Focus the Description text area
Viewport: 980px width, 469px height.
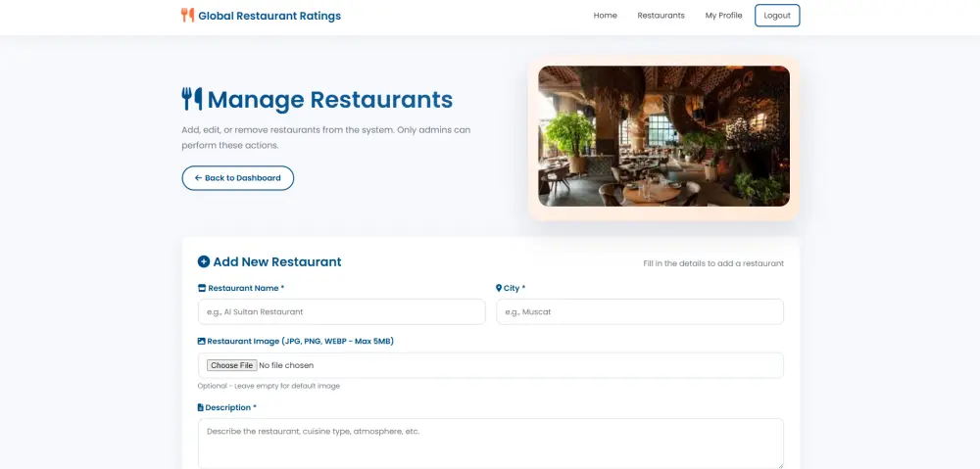point(491,444)
